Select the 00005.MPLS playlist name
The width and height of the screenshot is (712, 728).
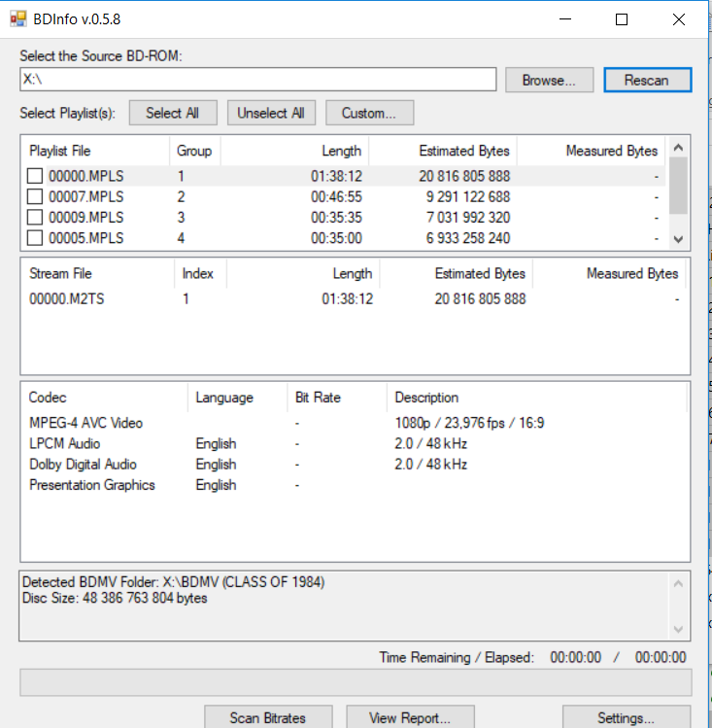[86, 238]
